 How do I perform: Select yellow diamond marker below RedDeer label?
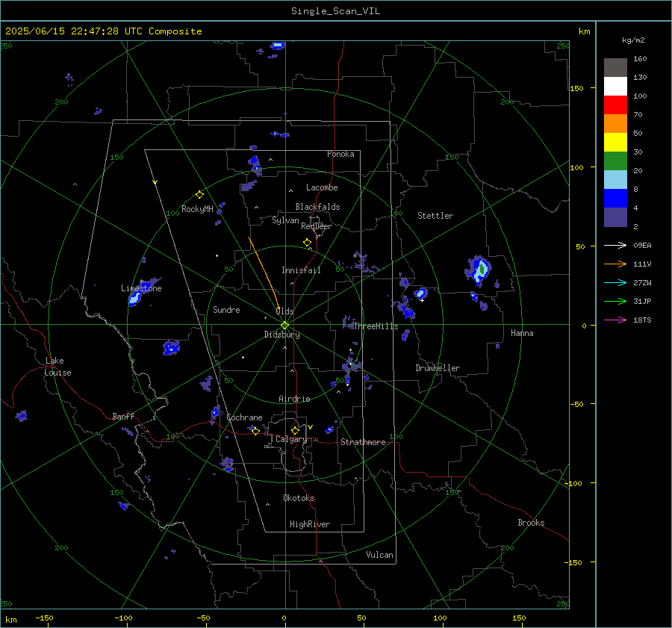(x=307, y=243)
